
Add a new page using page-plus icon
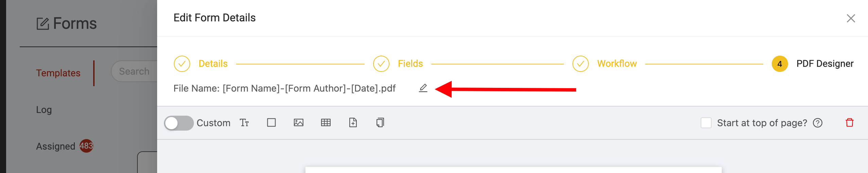click(x=353, y=122)
